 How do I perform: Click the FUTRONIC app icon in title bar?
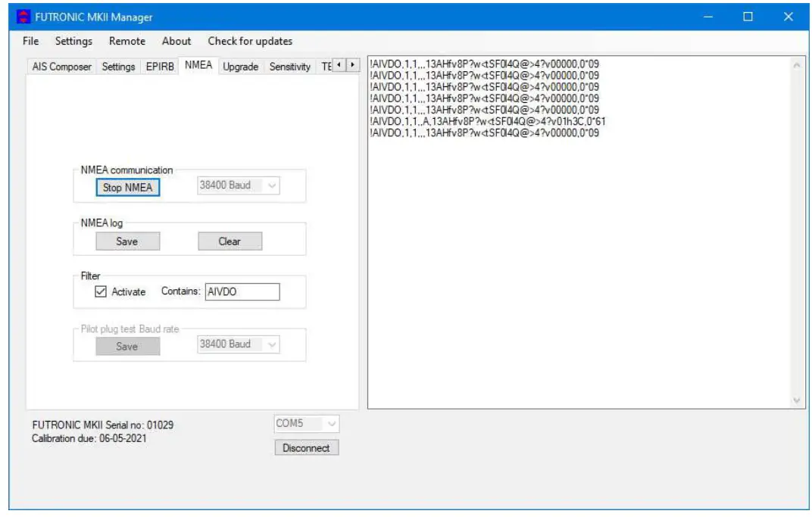point(23,17)
